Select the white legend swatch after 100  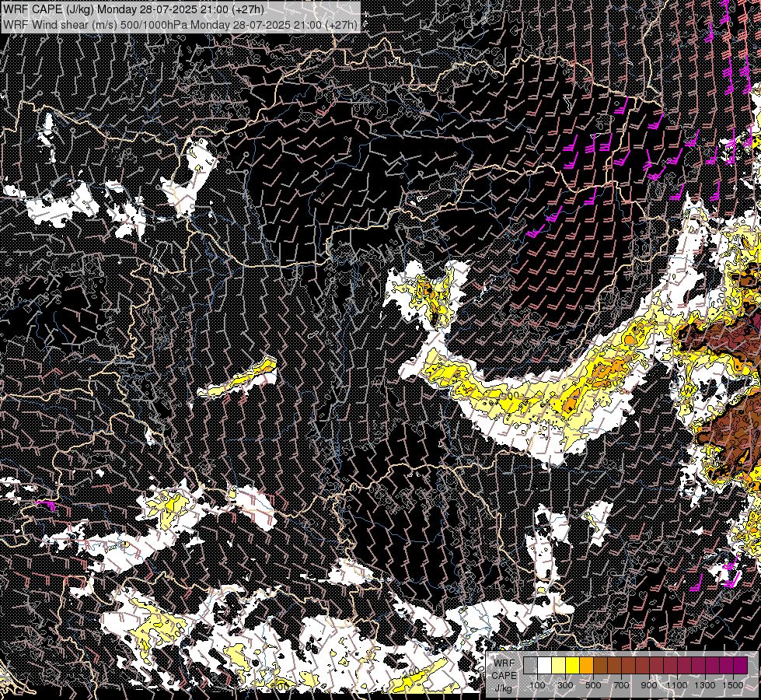point(545,665)
